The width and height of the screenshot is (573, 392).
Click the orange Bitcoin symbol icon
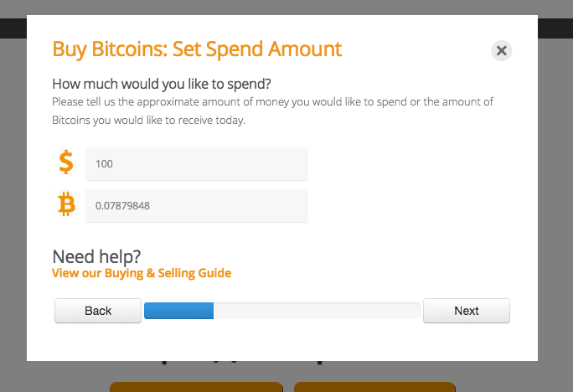(66, 204)
